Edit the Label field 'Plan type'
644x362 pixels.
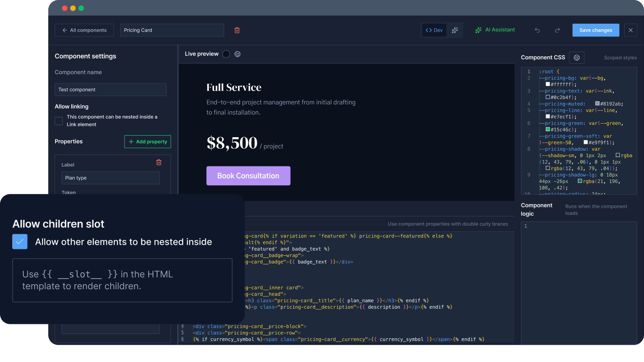[x=111, y=178]
